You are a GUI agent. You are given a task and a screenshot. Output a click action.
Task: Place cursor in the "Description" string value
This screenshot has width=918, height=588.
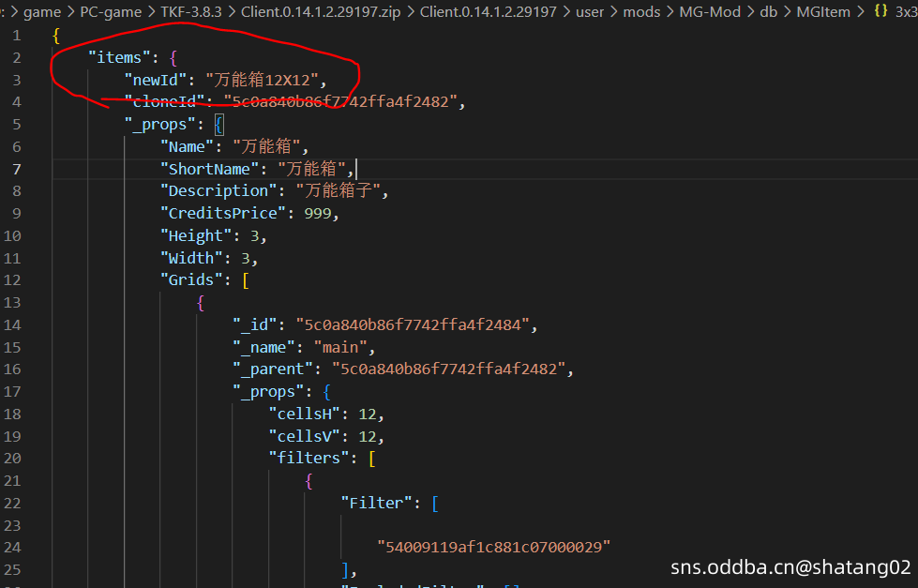click(x=338, y=191)
